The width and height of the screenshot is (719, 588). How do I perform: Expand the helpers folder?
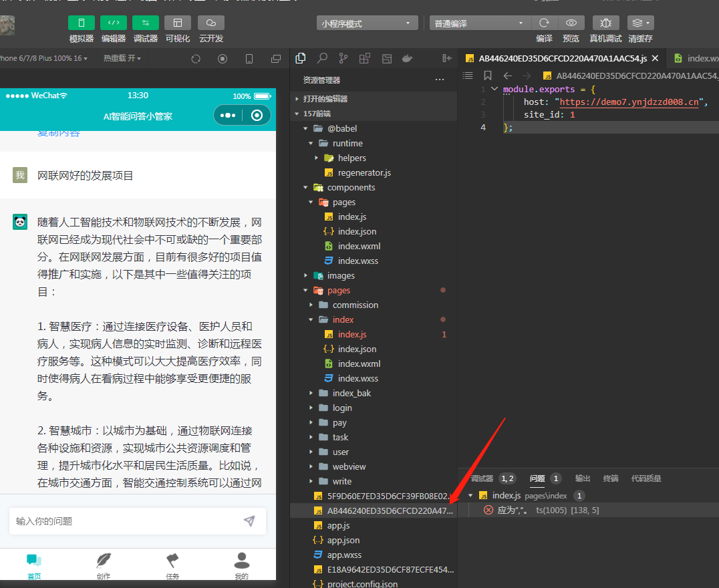(x=374, y=158)
